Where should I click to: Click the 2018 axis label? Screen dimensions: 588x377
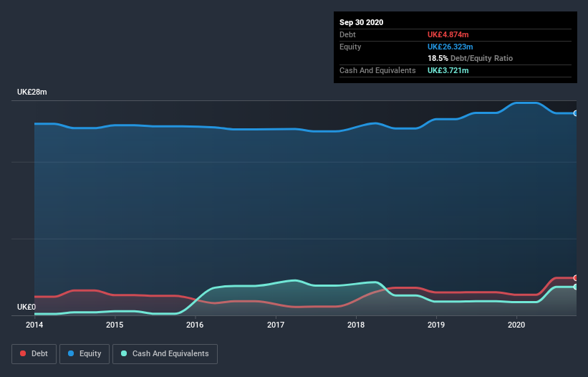click(356, 325)
